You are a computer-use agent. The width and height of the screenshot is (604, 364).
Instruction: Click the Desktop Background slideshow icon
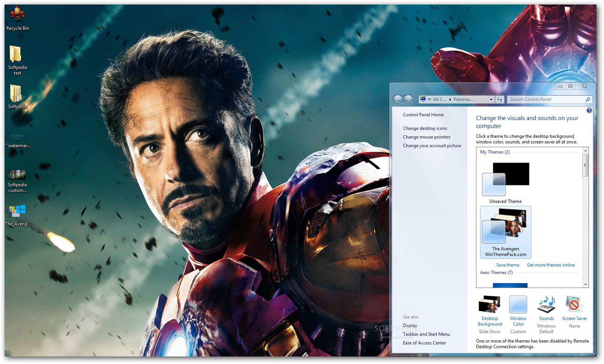click(490, 304)
